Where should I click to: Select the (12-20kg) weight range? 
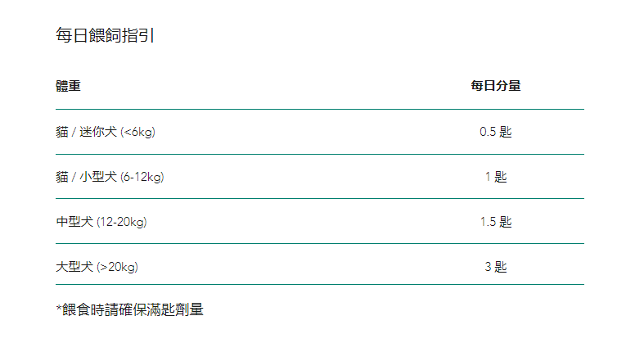click(x=122, y=222)
